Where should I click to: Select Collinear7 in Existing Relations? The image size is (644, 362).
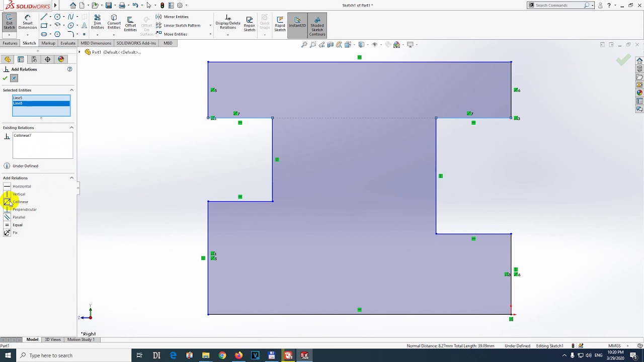[x=43, y=136]
